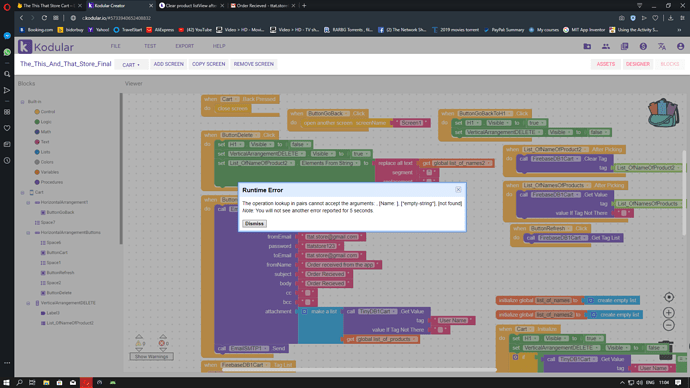
Task: Dismiss the Runtime Error dialog
Action: point(254,223)
